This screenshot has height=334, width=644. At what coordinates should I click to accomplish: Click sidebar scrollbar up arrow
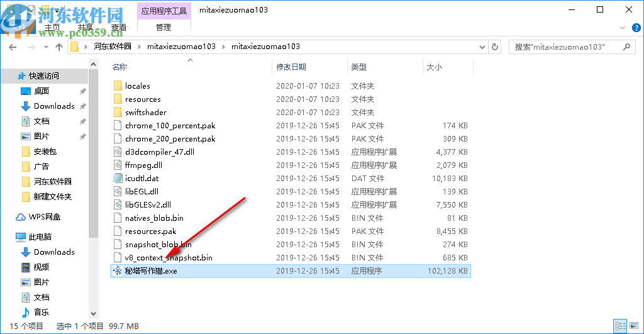[93, 65]
